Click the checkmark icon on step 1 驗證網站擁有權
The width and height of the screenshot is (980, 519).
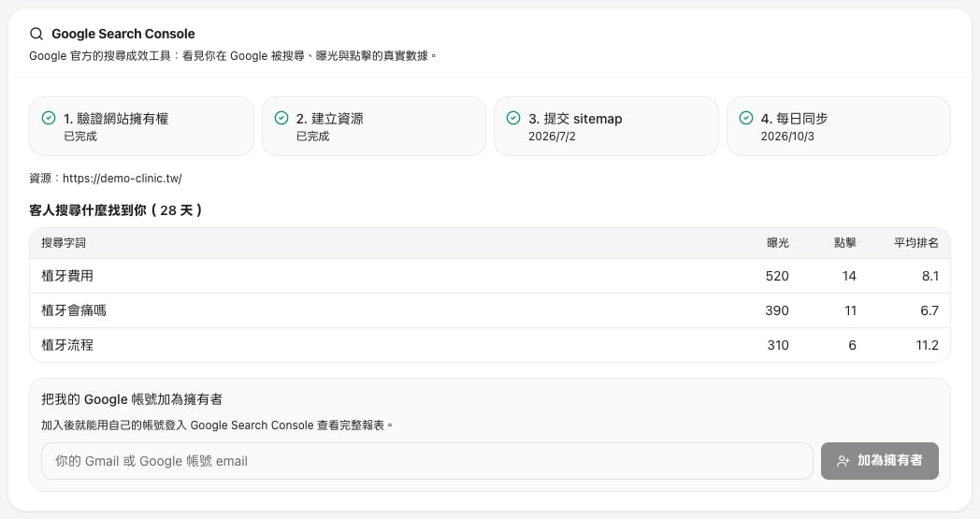(48, 118)
